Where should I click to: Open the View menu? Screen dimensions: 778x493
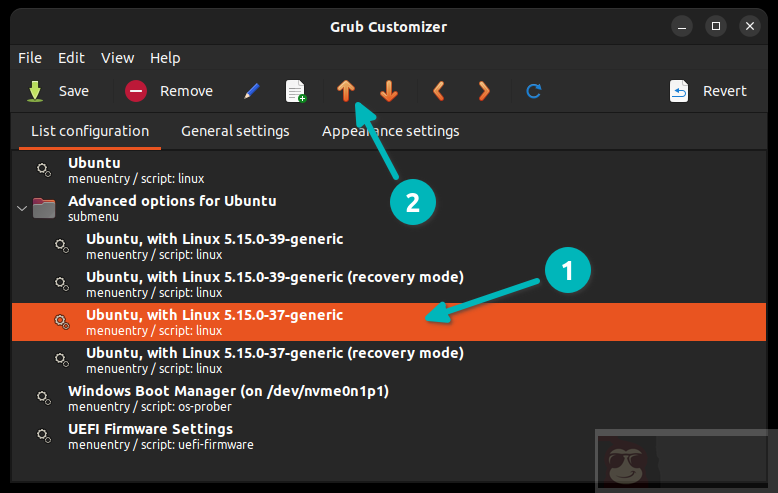[118, 58]
